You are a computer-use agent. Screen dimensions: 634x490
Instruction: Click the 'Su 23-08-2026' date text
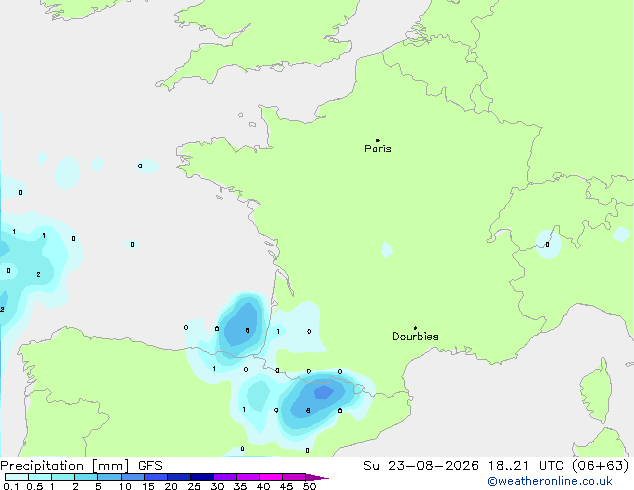(421, 466)
